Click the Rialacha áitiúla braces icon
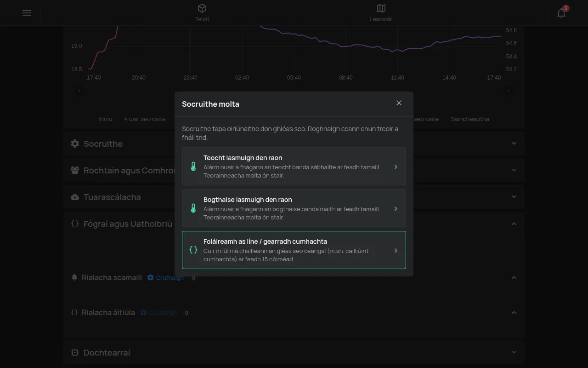 [x=74, y=312]
